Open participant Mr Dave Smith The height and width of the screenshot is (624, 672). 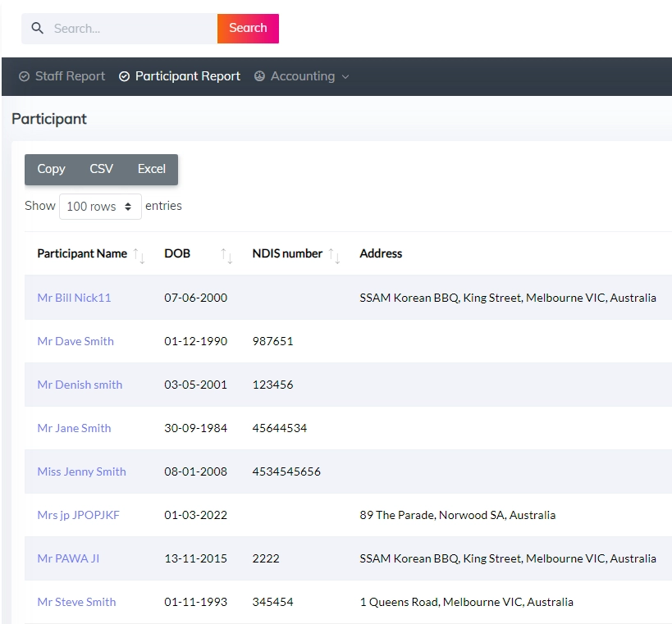75,341
